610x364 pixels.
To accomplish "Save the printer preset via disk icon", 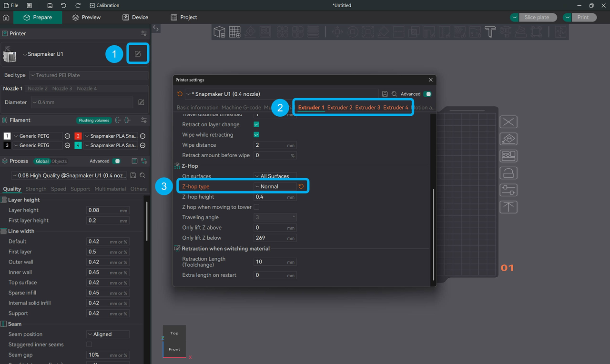I will (x=385, y=94).
